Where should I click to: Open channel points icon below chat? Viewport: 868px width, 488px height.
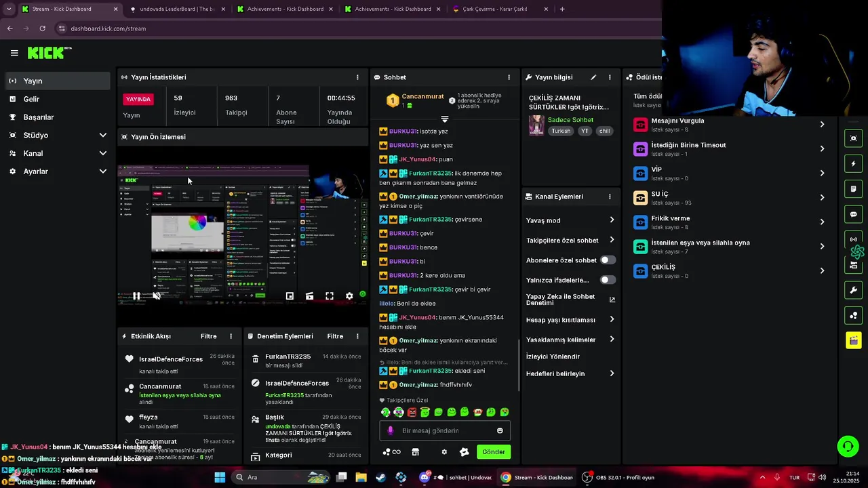coord(391,452)
